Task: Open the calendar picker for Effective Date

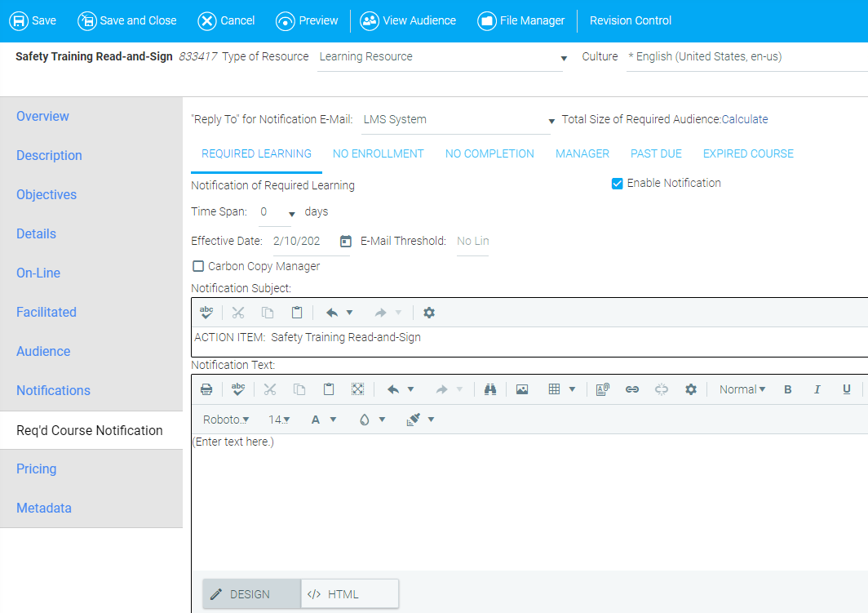Action: 345,241
